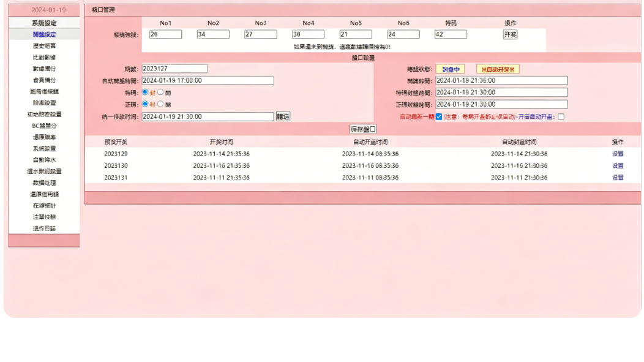Click the 预设开奖 column header
Viewport: 644px width, 362px height.
coord(116,141)
